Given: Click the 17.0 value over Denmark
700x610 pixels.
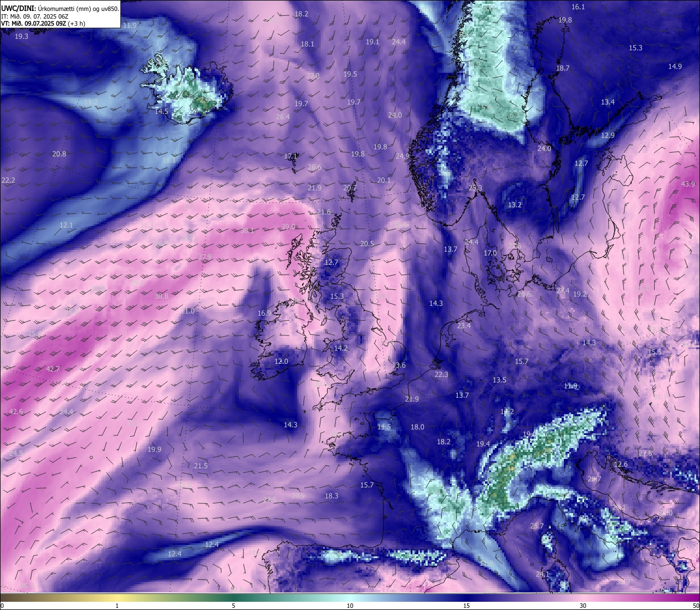Looking at the screenshot, I should coord(490,253).
